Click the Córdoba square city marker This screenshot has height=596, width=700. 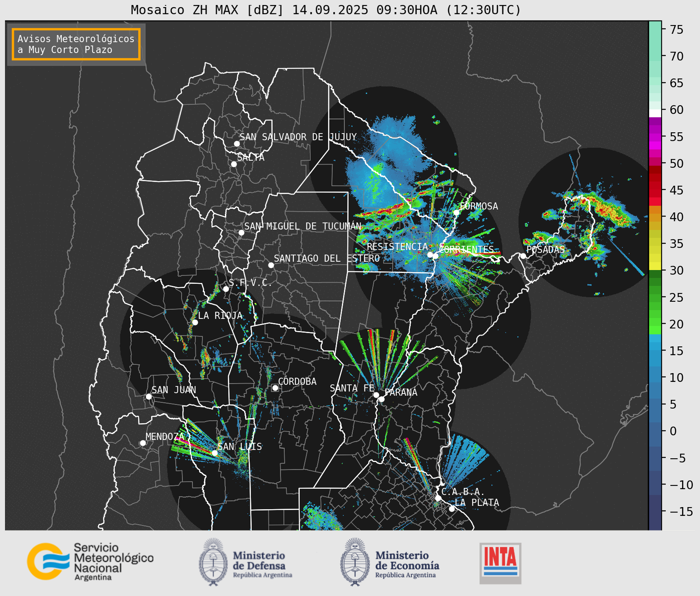pyautogui.click(x=275, y=388)
